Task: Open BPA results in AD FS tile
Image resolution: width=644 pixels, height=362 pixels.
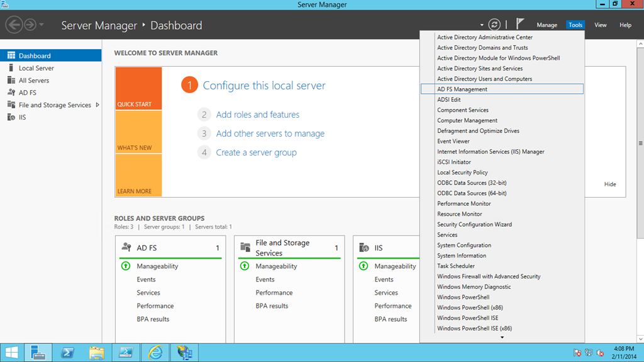Action: click(x=153, y=319)
